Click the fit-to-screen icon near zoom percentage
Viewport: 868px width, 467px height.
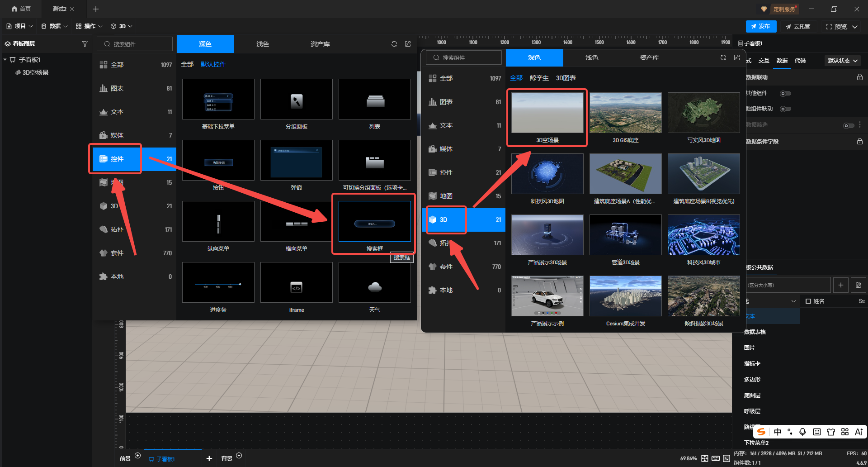point(705,458)
